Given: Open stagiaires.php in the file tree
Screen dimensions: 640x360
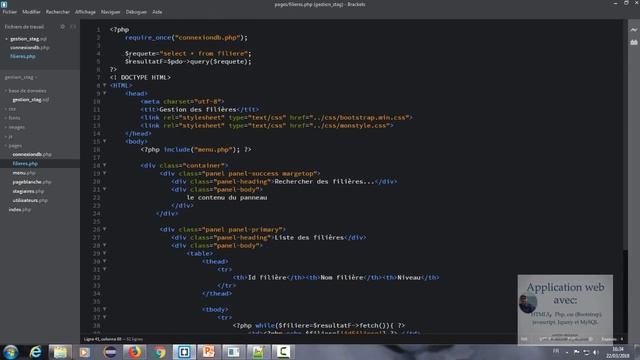Looking at the screenshot, I should [x=28, y=191].
